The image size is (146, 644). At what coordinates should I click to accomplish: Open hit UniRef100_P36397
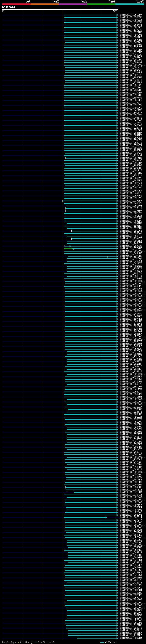(131, 22)
